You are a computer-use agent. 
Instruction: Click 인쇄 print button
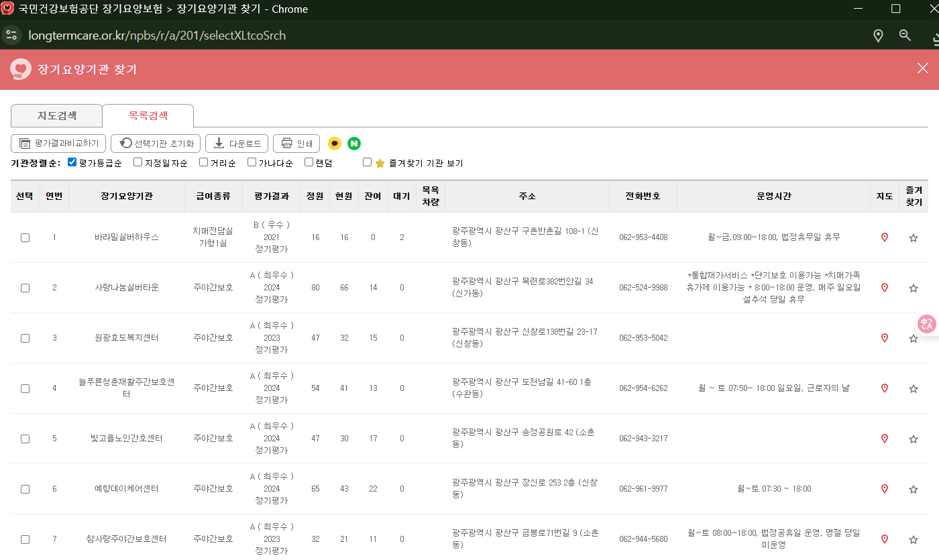click(x=296, y=144)
